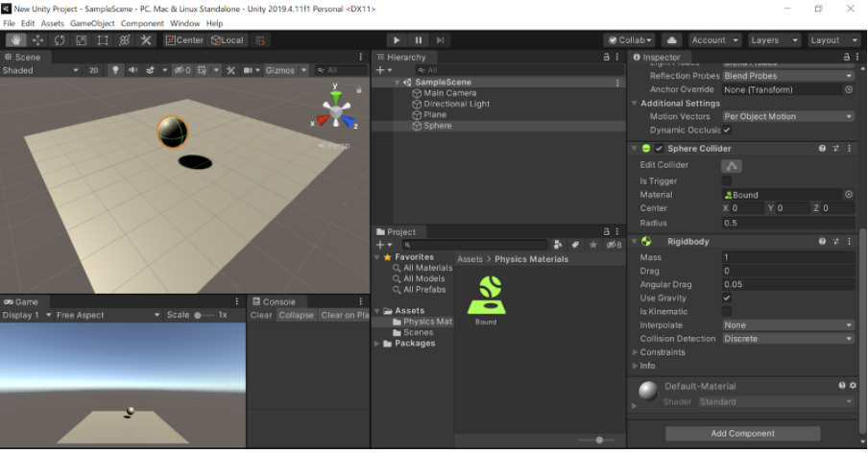Toggle 2D scene view mode

93,70
